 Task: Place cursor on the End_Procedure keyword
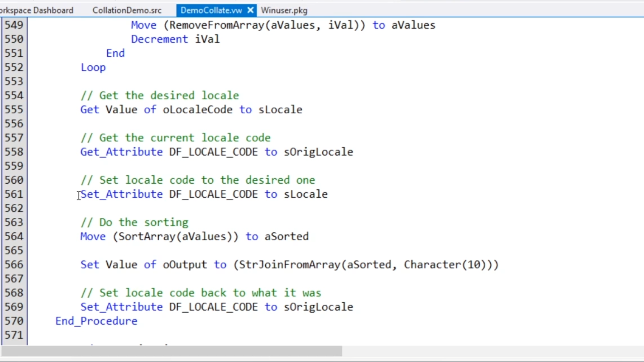[96, 321]
